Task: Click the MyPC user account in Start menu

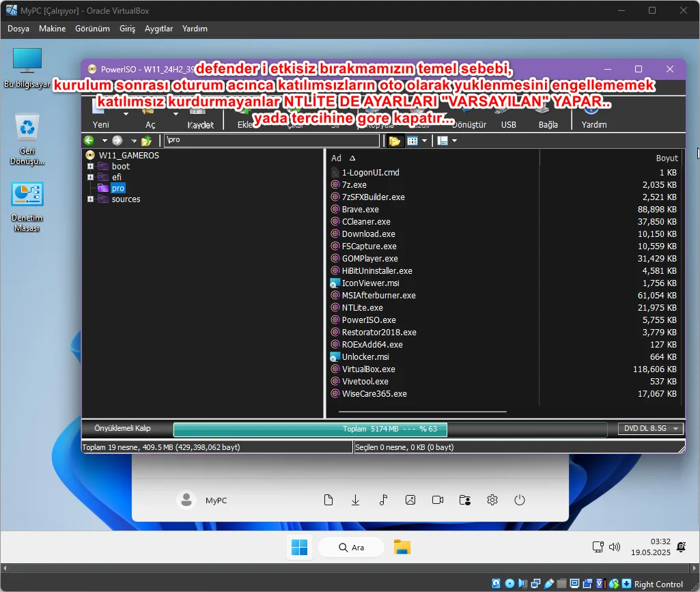Action: (x=201, y=501)
